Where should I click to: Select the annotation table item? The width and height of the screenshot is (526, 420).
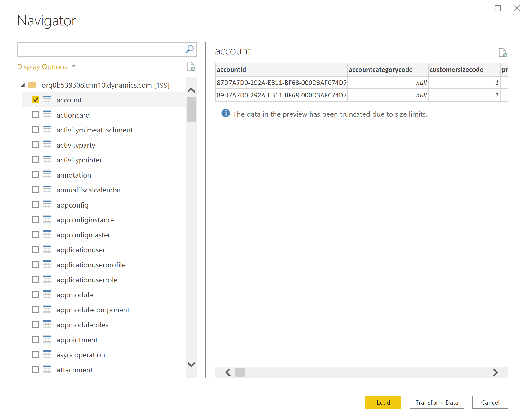(x=75, y=174)
